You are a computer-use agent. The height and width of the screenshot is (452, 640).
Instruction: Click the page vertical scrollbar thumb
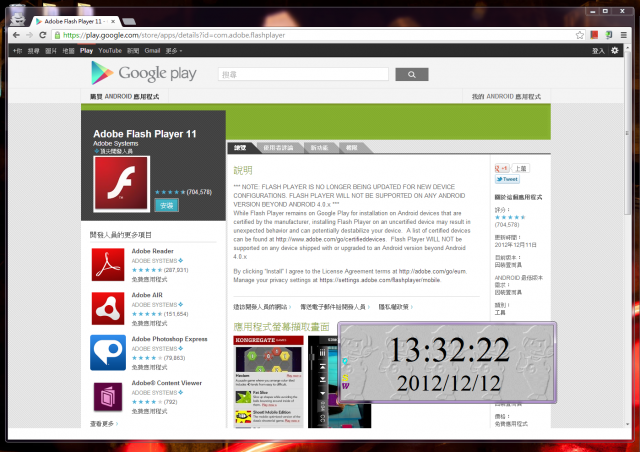(627, 131)
